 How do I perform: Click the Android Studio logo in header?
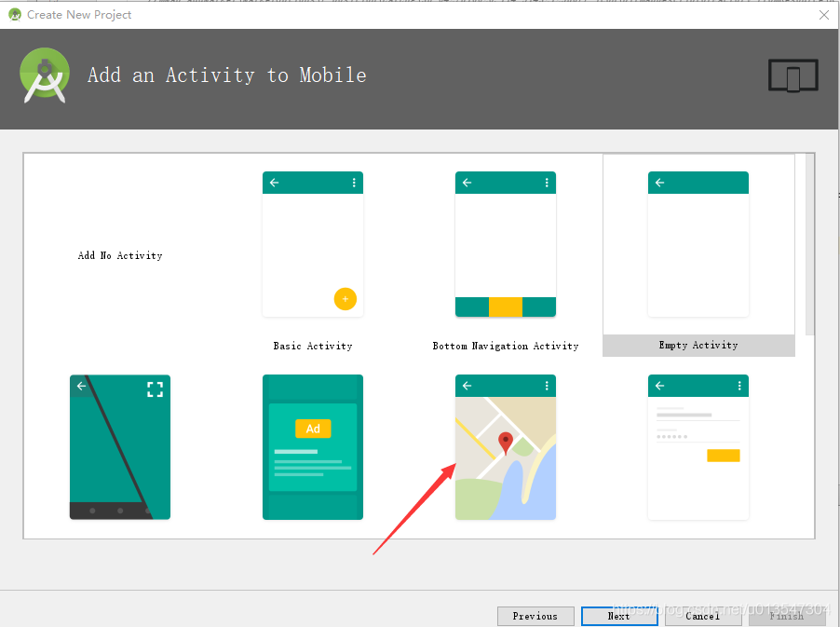click(45, 75)
